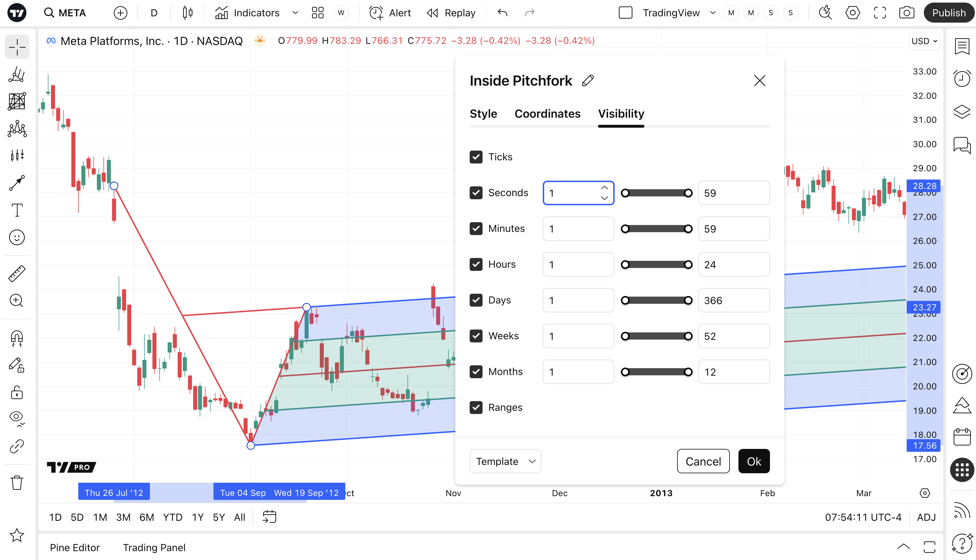Viewport: 976px width, 560px height.
Task: Uncheck the Ticks checkbox
Action: click(x=476, y=157)
